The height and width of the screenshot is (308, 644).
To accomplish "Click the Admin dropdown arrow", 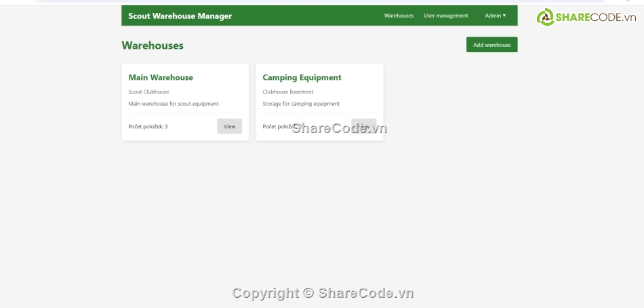I will click(504, 16).
